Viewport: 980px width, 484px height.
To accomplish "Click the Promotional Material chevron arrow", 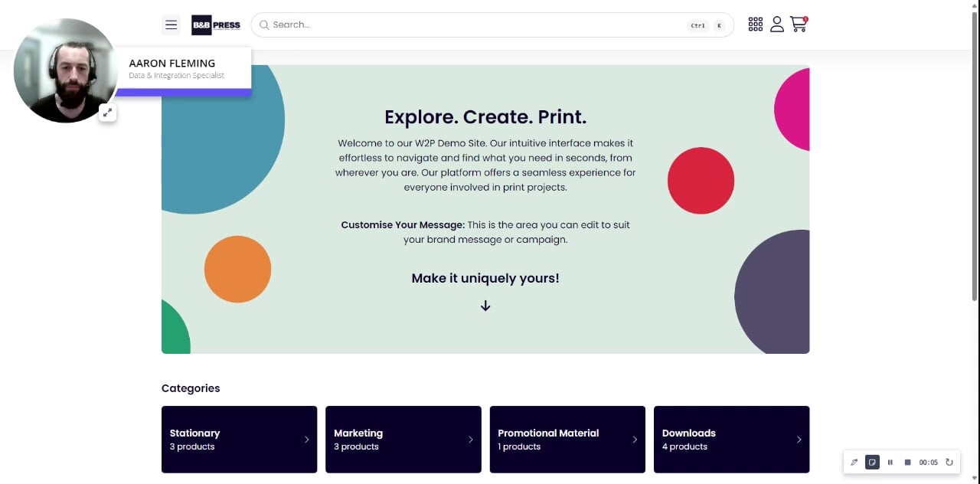I will 635,440.
